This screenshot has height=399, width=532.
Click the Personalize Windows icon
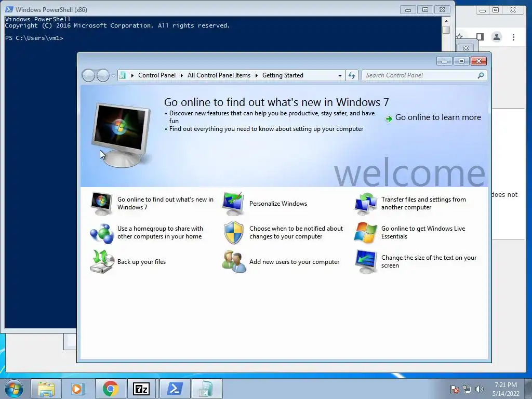233,204
